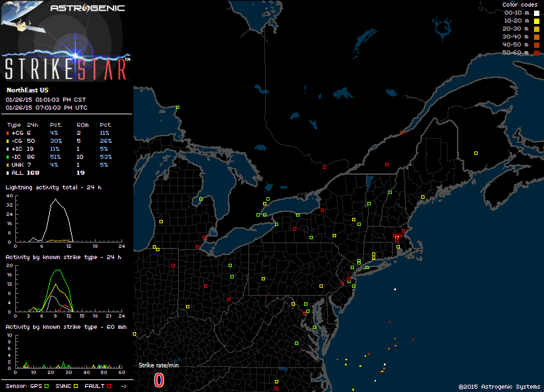The image size is (544, 392).
Task: Click the orange UNK type marker
Action: [7, 165]
